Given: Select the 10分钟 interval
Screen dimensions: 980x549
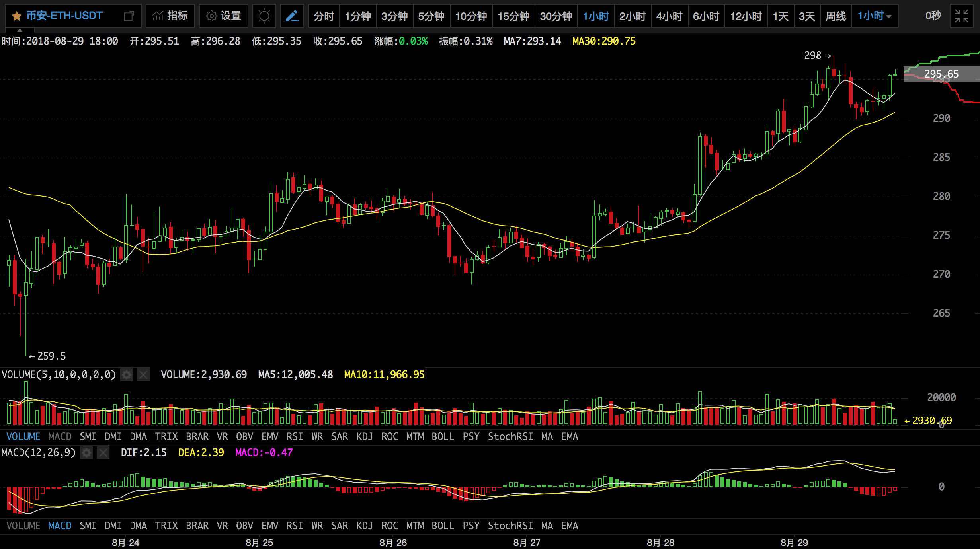Looking at the screenshot, I should tap(471, 16).
